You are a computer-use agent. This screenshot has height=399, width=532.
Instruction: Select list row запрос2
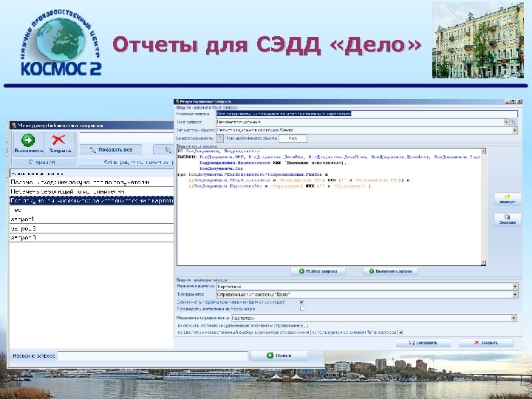tap(92, 228)
